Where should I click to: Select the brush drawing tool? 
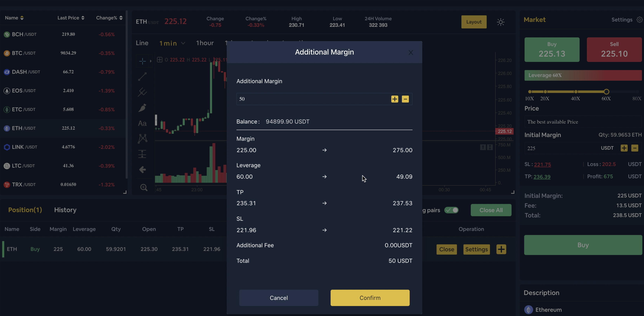142,108
